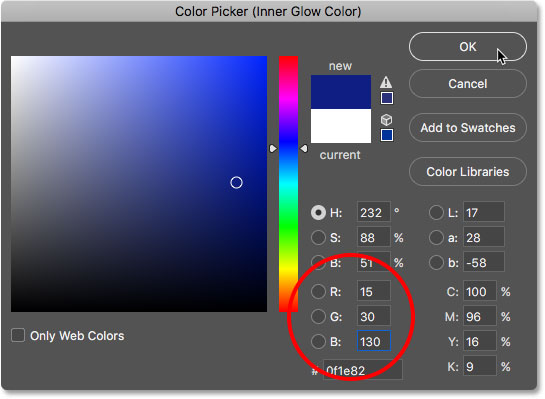
Task: Select the web-safe blue swatch below cube
Action: (x=387, y=135)
